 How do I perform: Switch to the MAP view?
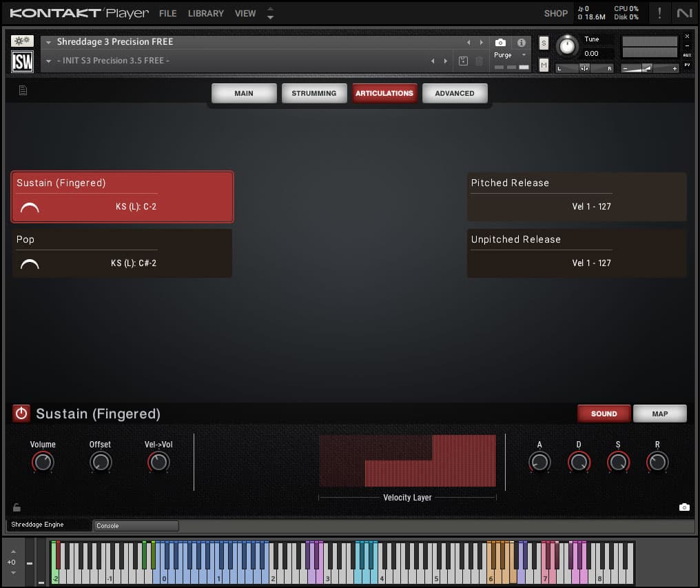tap(660, 414)
